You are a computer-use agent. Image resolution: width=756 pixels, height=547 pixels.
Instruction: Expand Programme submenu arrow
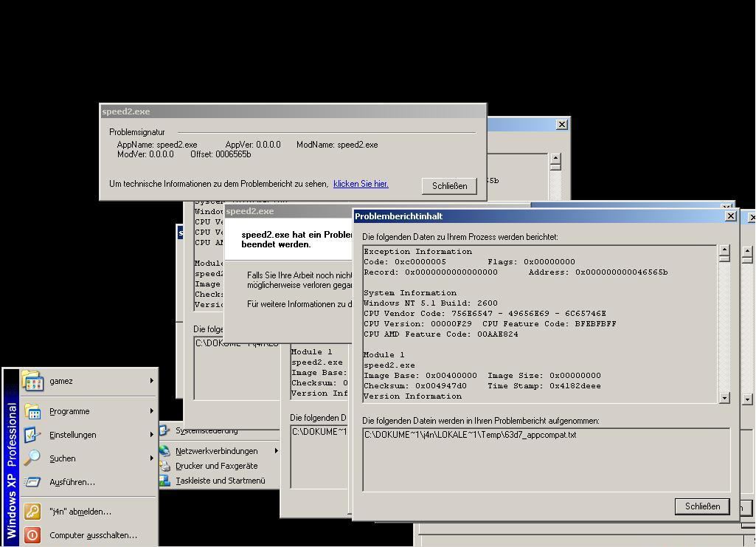coord(151,411)
